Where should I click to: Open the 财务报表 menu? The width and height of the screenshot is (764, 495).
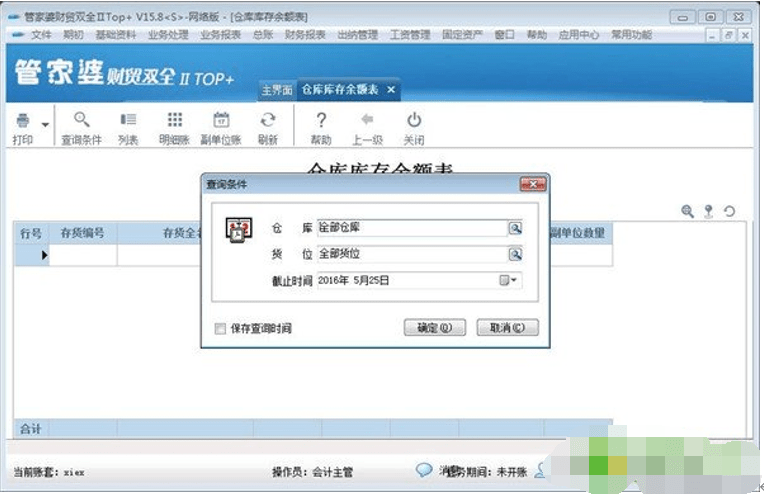pyautogui.click(x=305, y=35)
